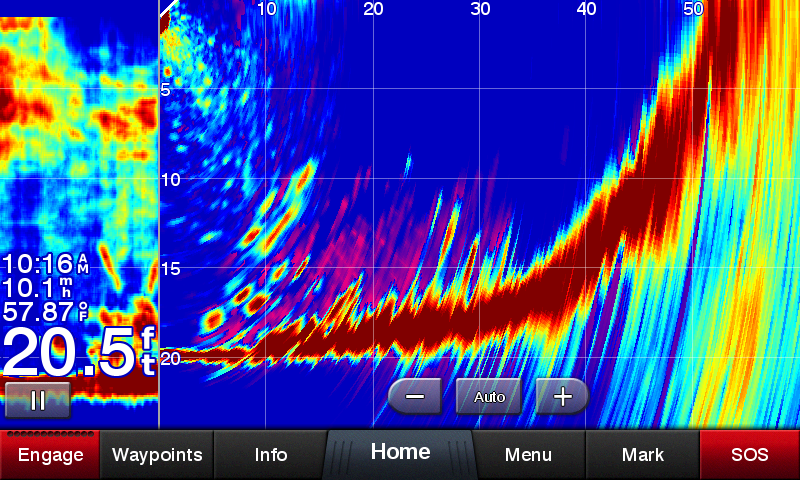Viewport: 800px width, 480px height.
Task: Set the sonar zoom to Auto
Action: click(x=489, y=397)
